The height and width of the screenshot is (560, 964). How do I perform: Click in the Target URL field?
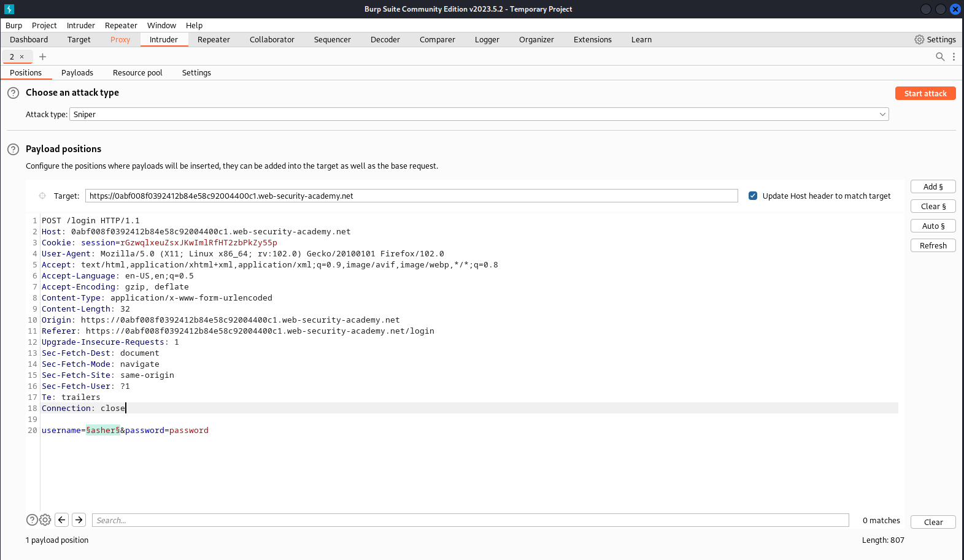(x=412, y=196)
